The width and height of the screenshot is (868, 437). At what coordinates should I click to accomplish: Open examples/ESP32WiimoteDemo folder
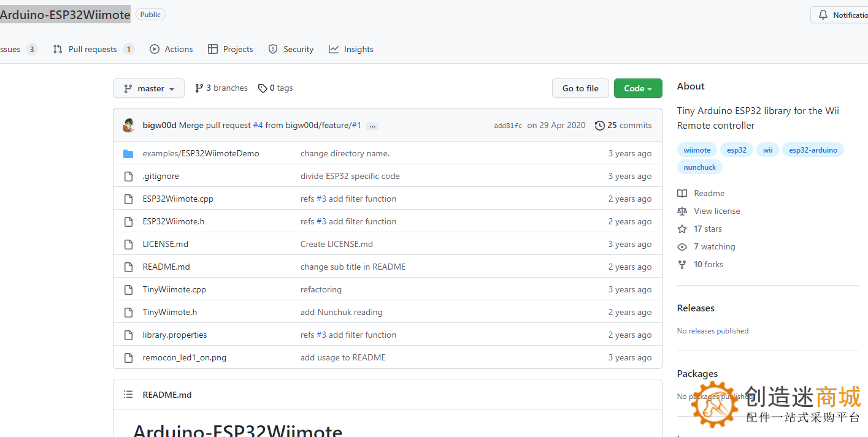[x=201, y=153]
